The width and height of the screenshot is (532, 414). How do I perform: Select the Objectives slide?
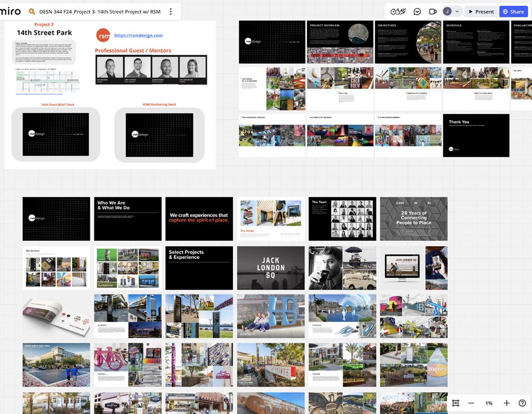[x=408, y=42]
